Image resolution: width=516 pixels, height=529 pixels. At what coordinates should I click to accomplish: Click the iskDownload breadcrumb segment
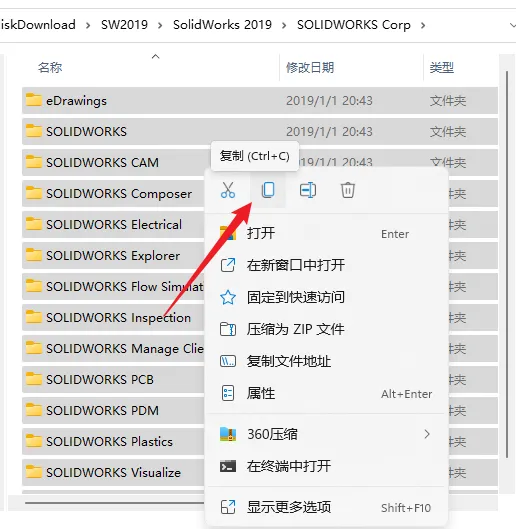[38, 25]
